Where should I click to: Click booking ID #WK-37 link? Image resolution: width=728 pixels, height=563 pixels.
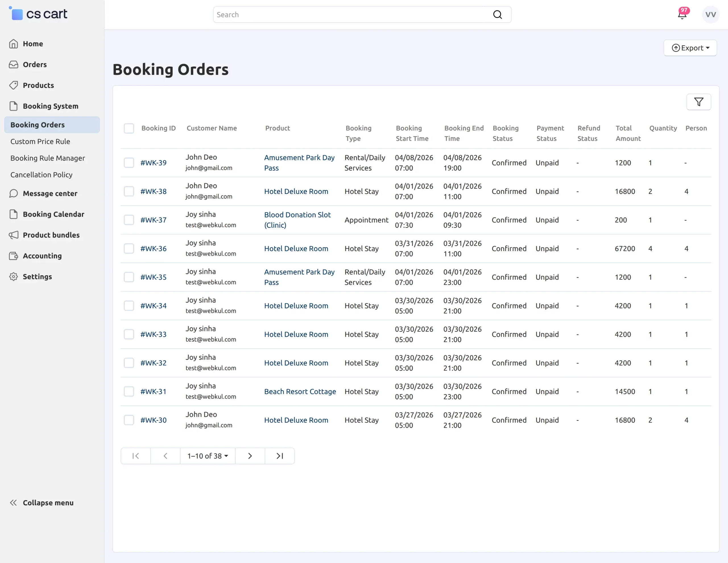point(153,220)
